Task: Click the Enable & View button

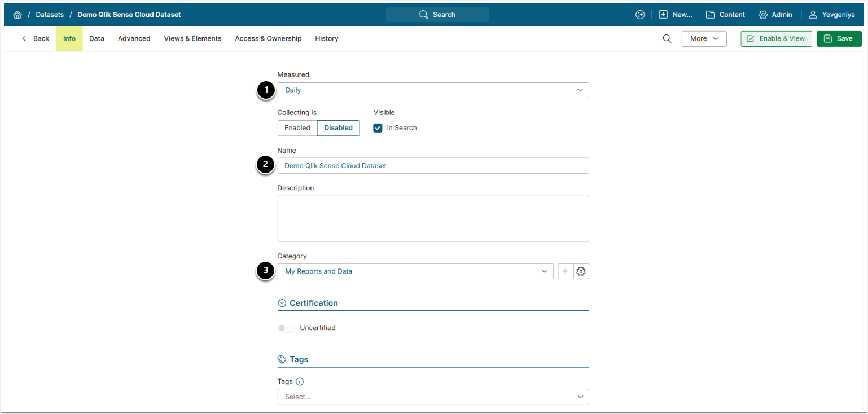Action: [x=776, y=38]
